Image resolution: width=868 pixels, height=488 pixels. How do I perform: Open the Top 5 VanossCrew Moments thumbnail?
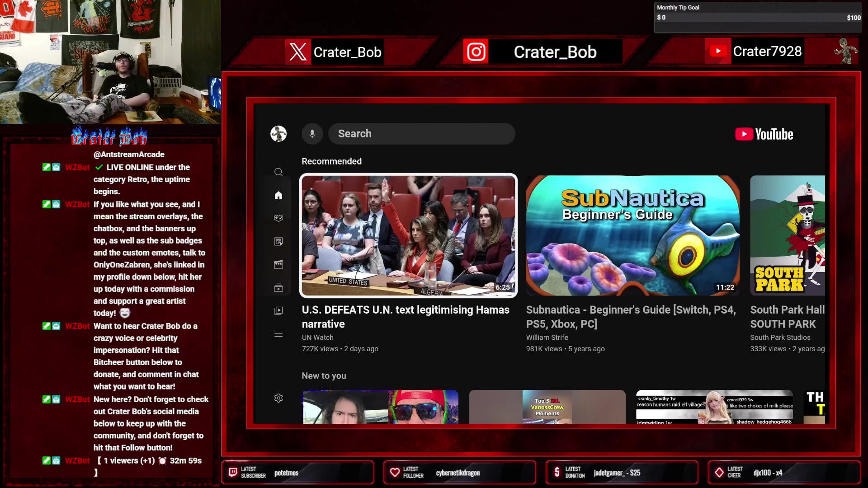coord(547,407)
